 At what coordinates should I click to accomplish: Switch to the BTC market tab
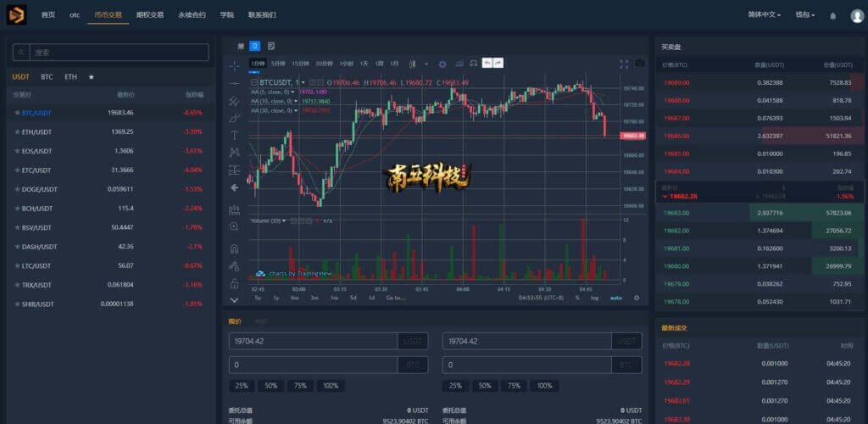coord(47,77)
